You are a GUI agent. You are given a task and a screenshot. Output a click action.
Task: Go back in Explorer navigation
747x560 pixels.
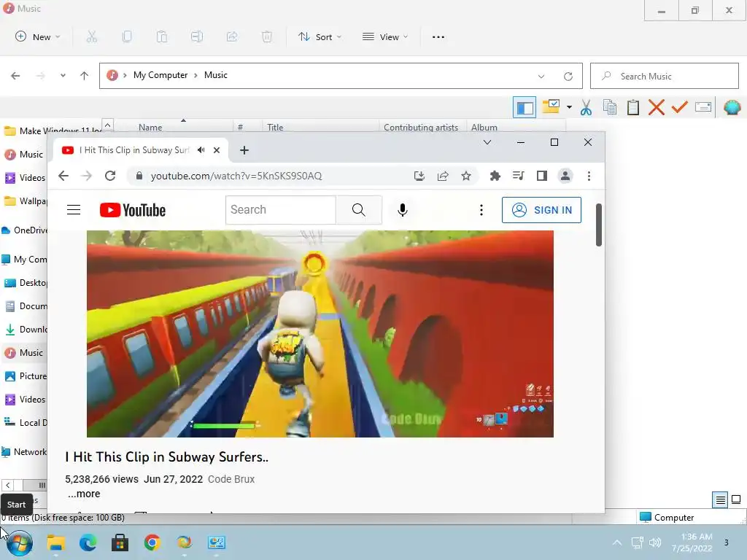[15, 76]
